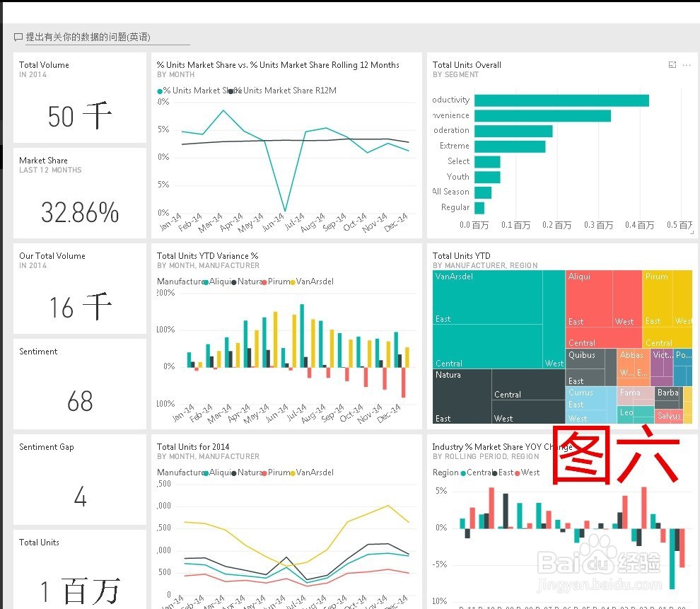This screenshot has height=609, width=700.
Task: Select the Extreme segment bar
Action: (509, 146)
